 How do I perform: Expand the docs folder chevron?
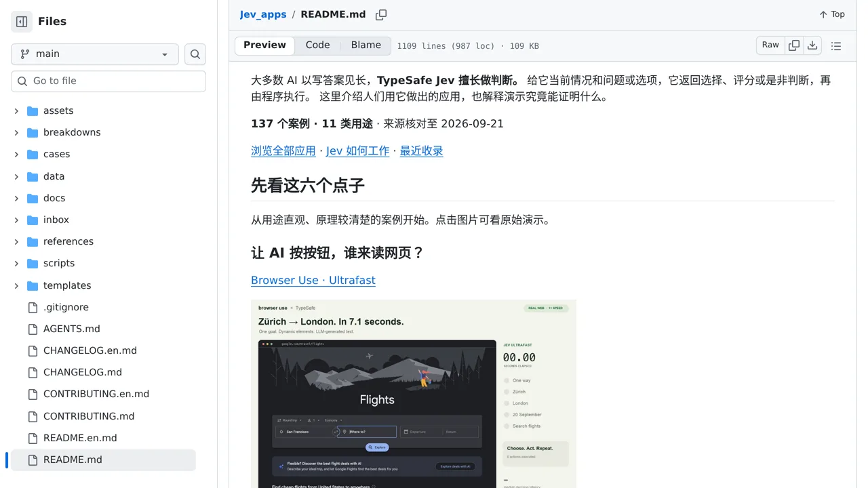(x=16, y=198)
